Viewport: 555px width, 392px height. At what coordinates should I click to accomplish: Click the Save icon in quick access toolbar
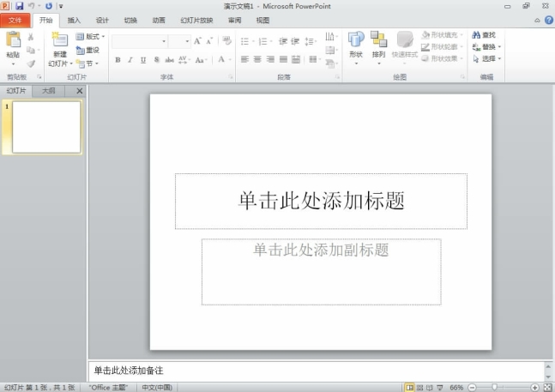click(19, 6)
